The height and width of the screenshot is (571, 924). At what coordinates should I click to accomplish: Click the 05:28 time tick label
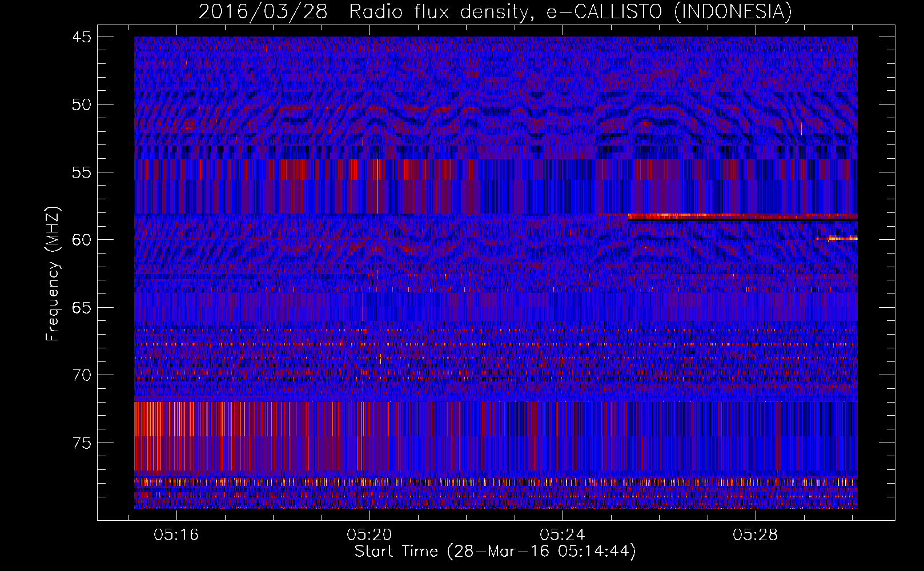click(x=756, y=535)
